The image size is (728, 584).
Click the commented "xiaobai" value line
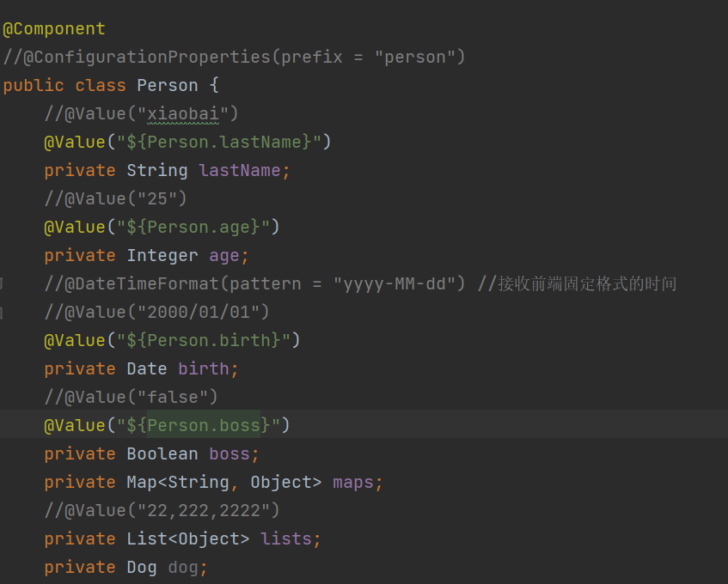pyautogui.click(x=141, y=114)
